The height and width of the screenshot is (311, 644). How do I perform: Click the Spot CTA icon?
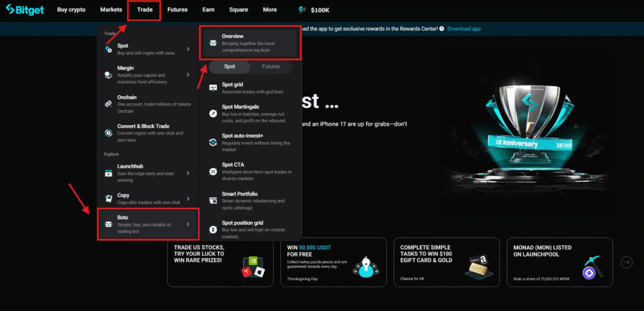point(213,172)
